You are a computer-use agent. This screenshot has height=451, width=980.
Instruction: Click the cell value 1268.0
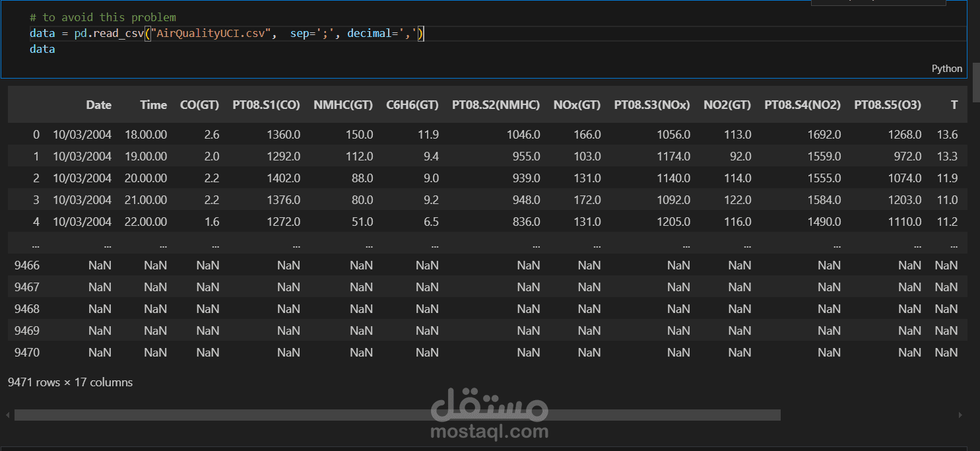(x=905, y=135)
